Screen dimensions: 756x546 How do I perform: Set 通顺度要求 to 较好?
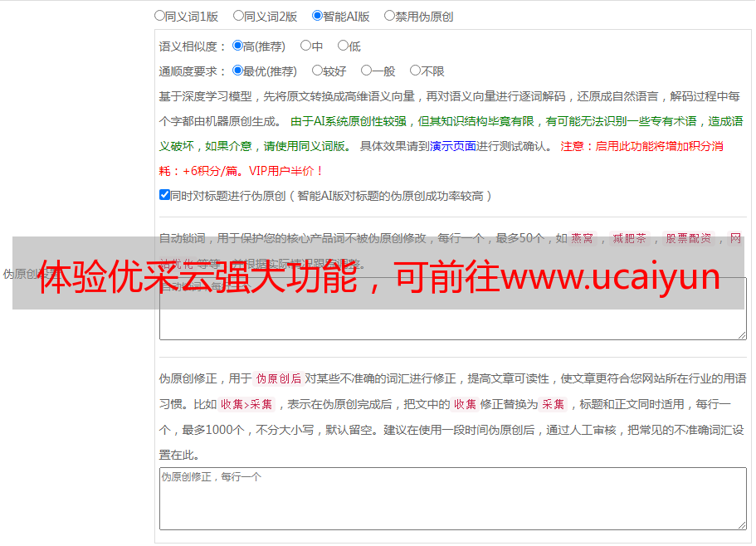[317, 71]
